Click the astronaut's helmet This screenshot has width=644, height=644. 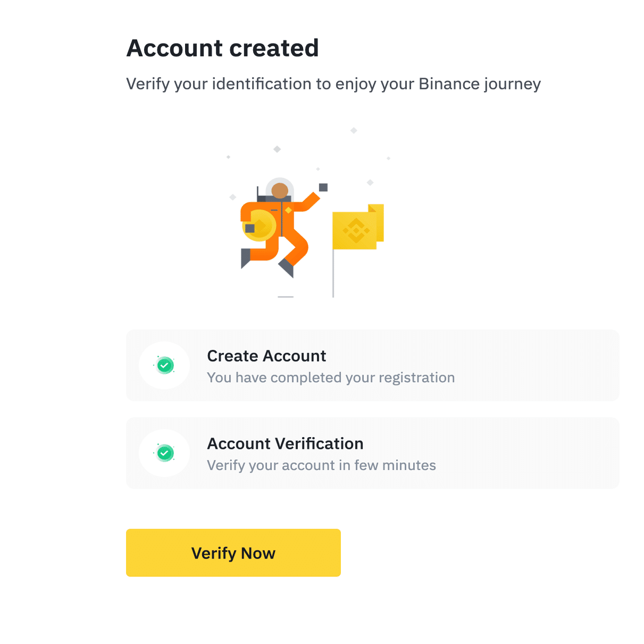[x=280, y=189]
